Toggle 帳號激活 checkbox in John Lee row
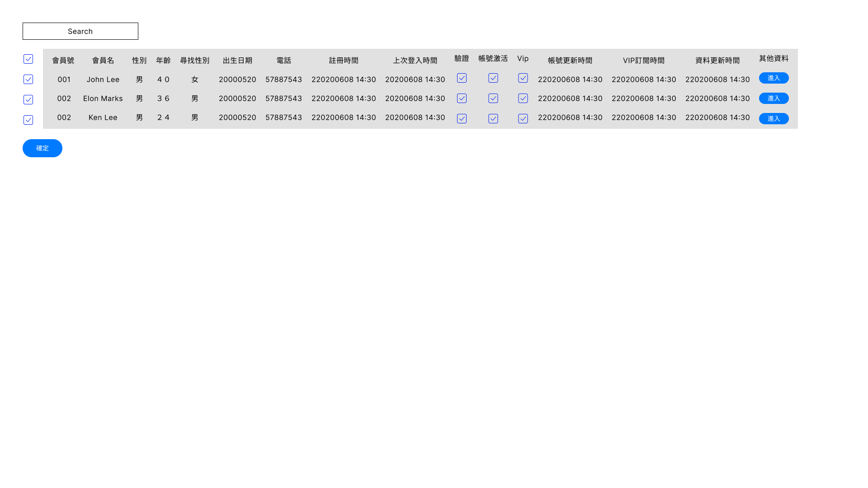 pos(493,78)
